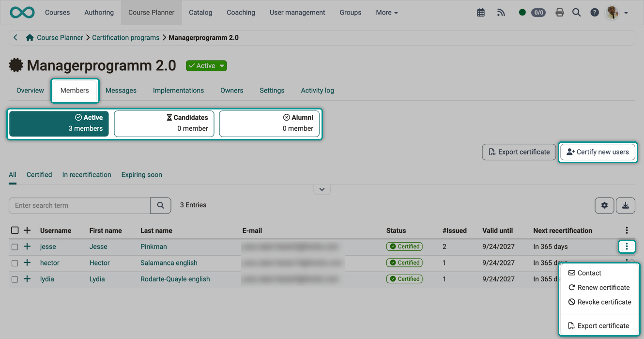Switch to the Implementations tab
The height and width of the screenshot is (339, 644).
tap(178, 91)
